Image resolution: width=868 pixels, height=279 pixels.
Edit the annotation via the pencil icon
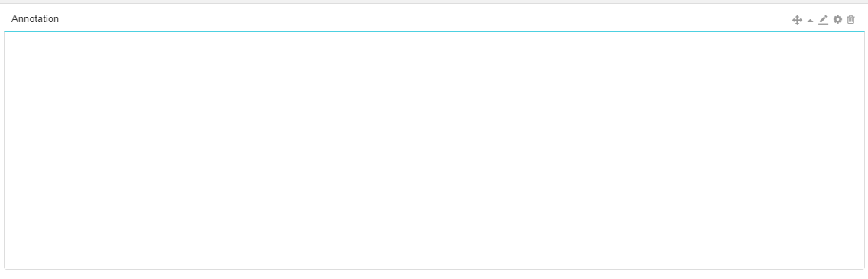823,20
